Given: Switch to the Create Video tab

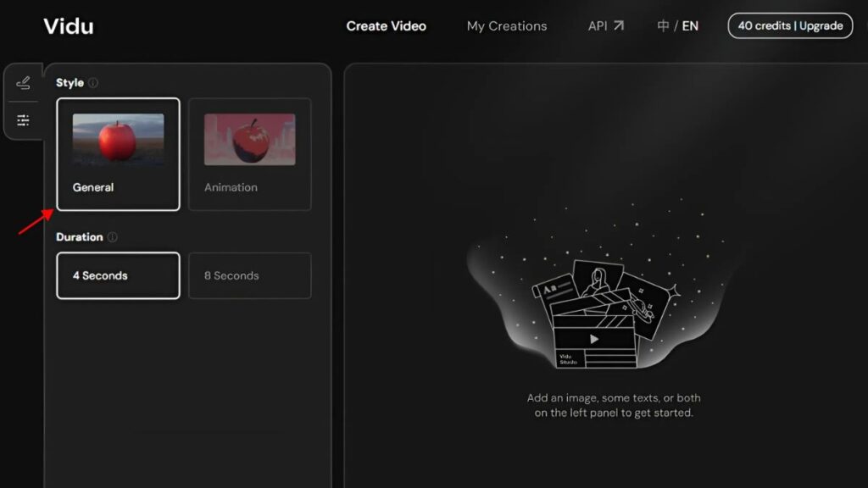Looking at the screenshot, I should [386, 25].
